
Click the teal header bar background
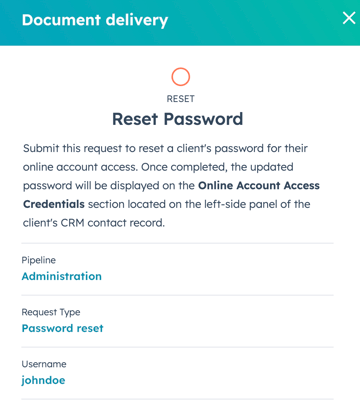[253, 23]
